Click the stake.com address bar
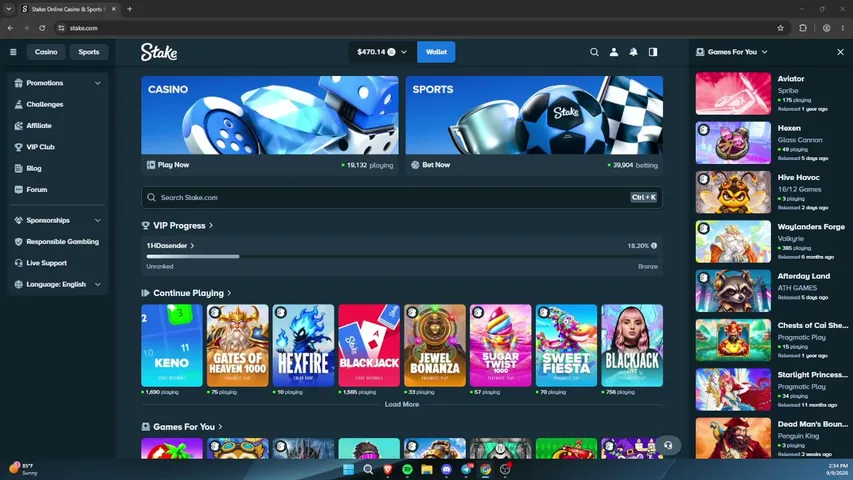 [419, 28]
